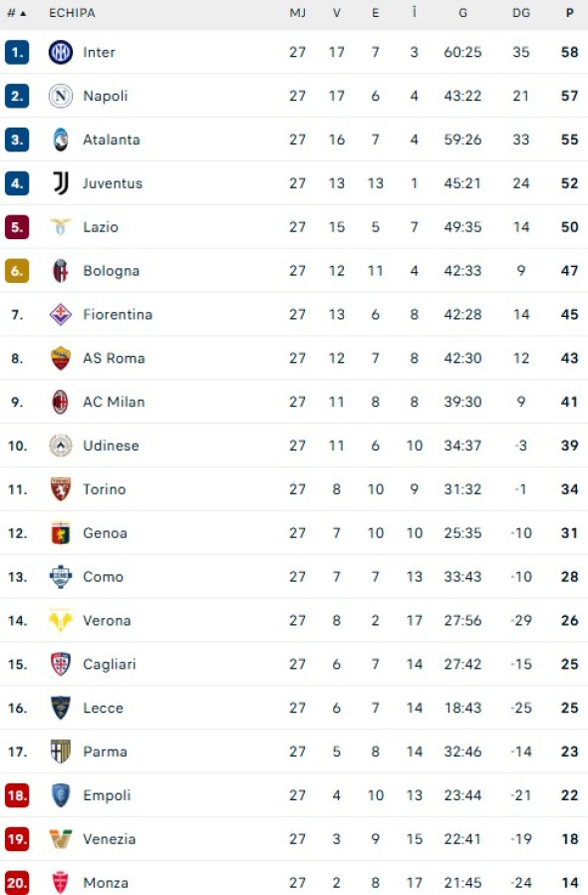Select the Genoa griffin badge
This screenshot has height=895, width=588.
[x=60, y=532]
